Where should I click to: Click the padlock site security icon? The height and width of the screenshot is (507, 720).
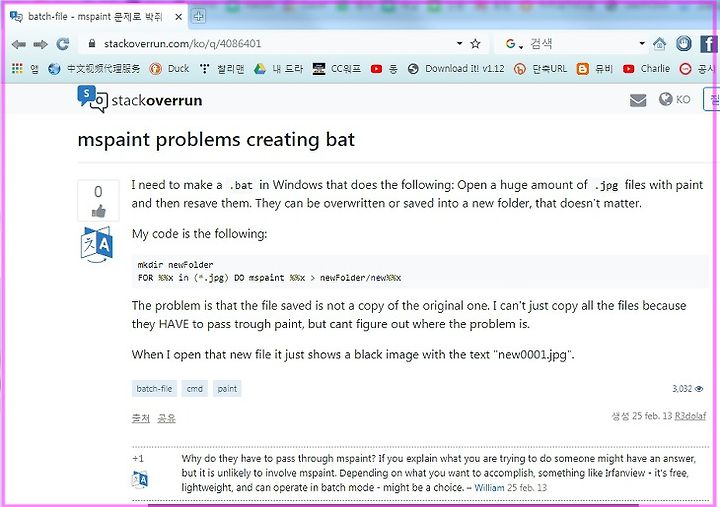point(92,43)
